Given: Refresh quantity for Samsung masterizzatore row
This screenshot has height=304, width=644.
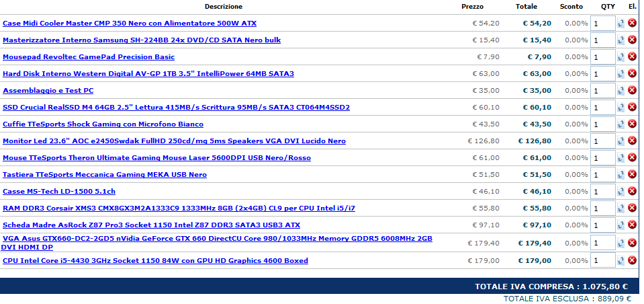Looking at the screenshot, I should pos(620,40).
